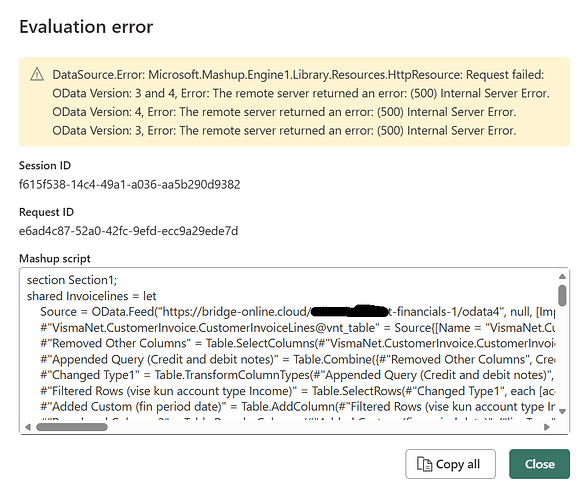Screen dimensions: 585x500
Task: Close the Evaluation error dialog
Action: [539, 464]
